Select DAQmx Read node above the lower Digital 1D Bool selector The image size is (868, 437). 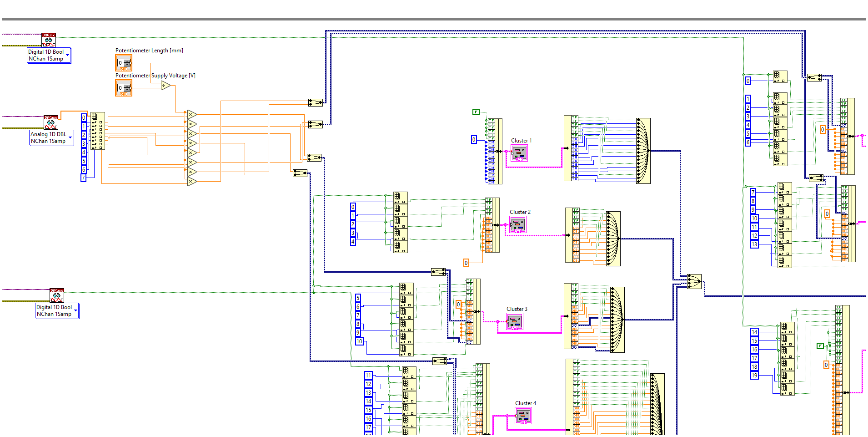click(57, 295)
